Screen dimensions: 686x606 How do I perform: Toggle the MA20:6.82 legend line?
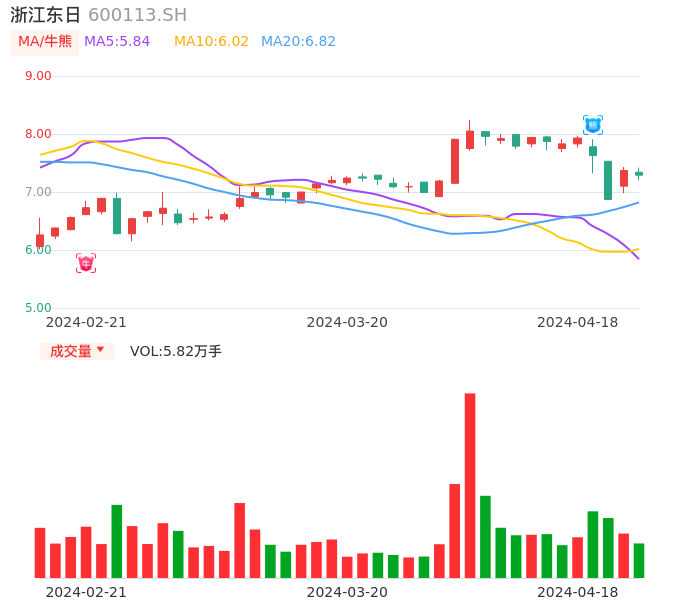point(298,42)
